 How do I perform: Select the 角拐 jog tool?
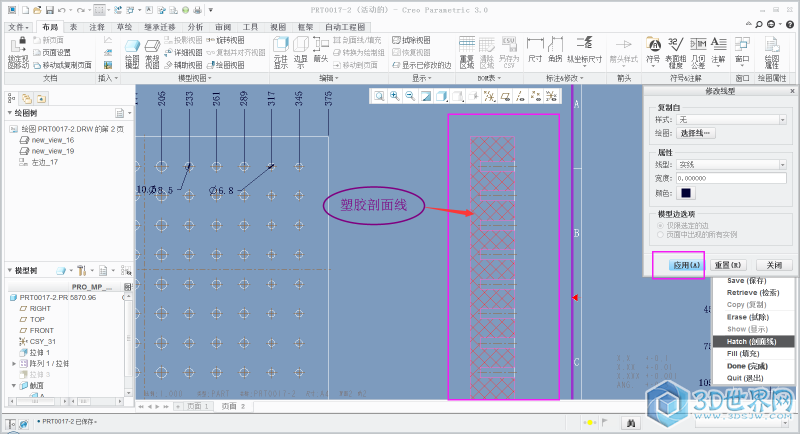click(555, 50)
